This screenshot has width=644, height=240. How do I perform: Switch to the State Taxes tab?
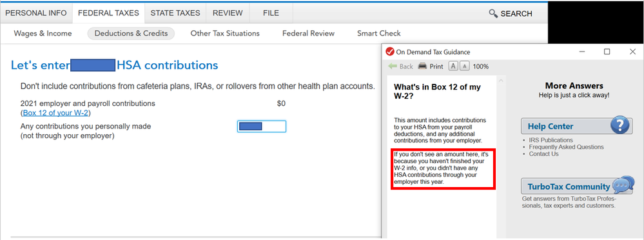coord(175,13)
